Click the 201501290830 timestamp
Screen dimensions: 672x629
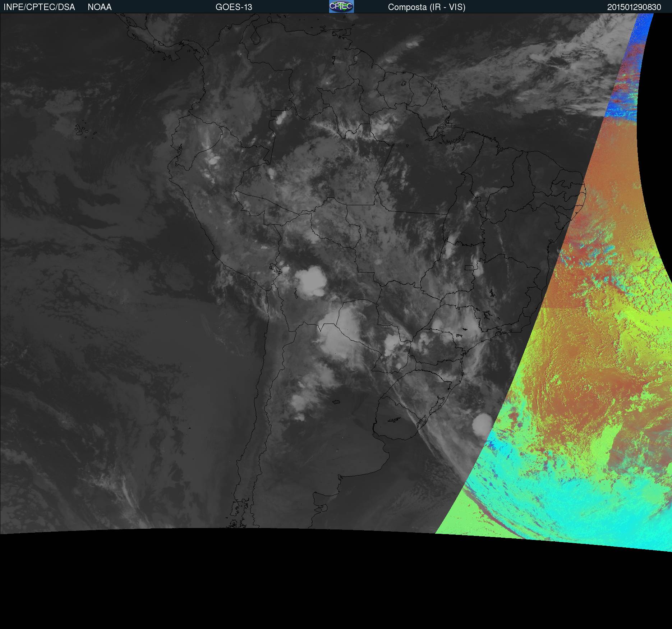point(634,7)
